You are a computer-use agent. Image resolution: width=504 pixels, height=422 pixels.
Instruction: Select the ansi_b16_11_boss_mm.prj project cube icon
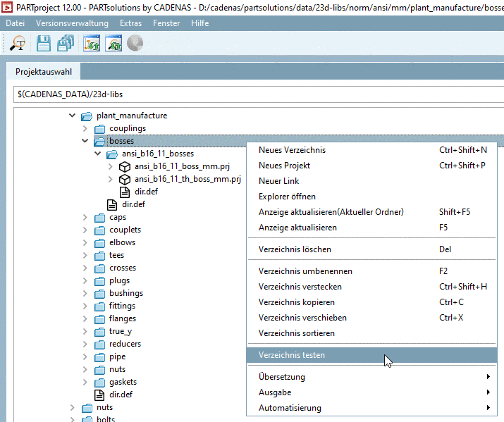pos(125,167)
